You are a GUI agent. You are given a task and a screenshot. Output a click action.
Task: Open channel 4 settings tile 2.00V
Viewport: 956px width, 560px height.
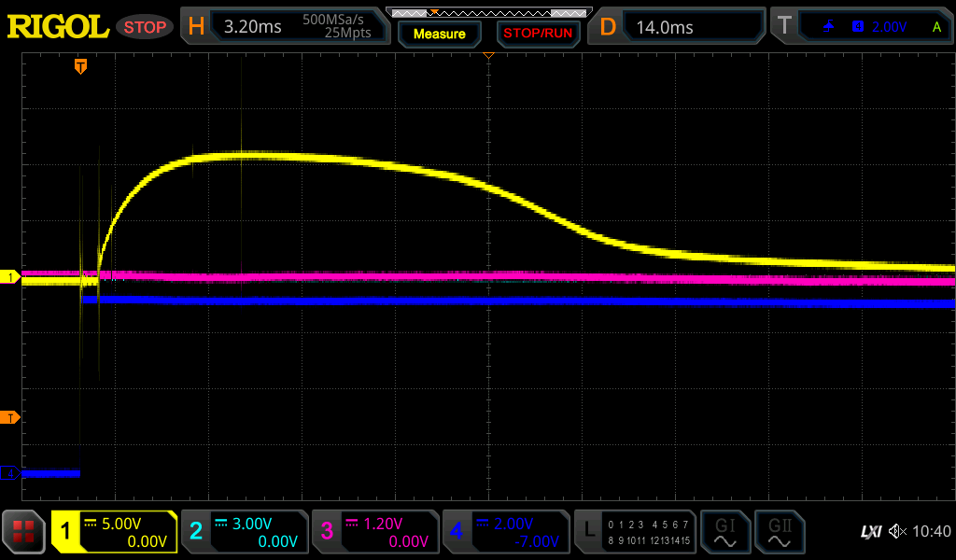[505, 532]
